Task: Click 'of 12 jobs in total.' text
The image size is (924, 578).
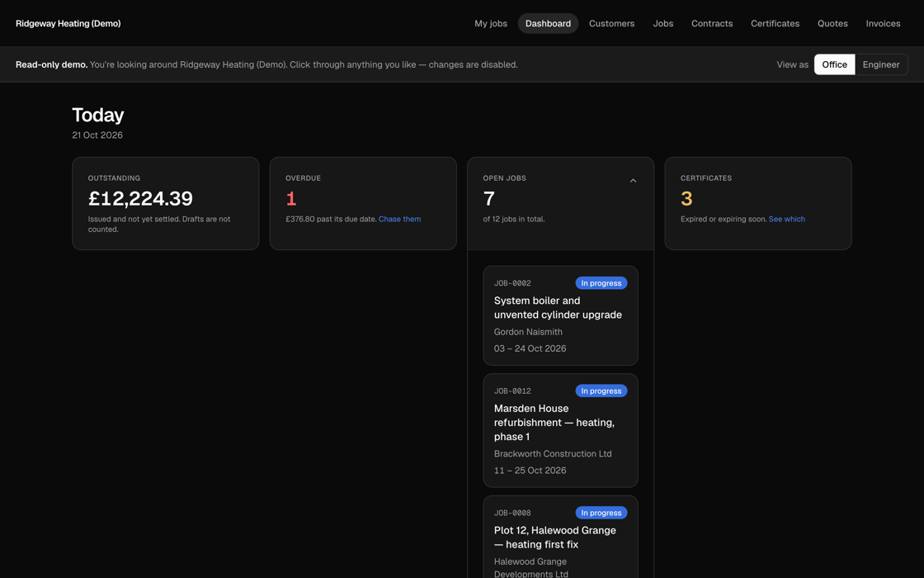Action: [514, 219]
